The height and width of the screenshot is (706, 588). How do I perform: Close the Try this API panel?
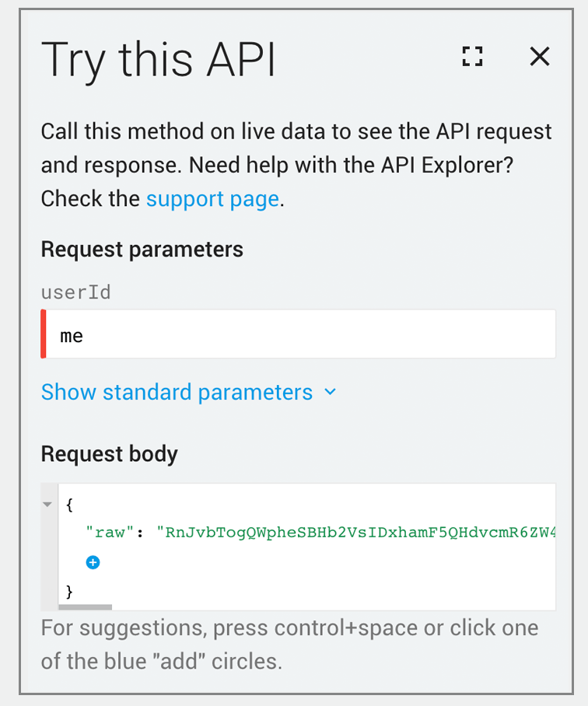point(539,56)
